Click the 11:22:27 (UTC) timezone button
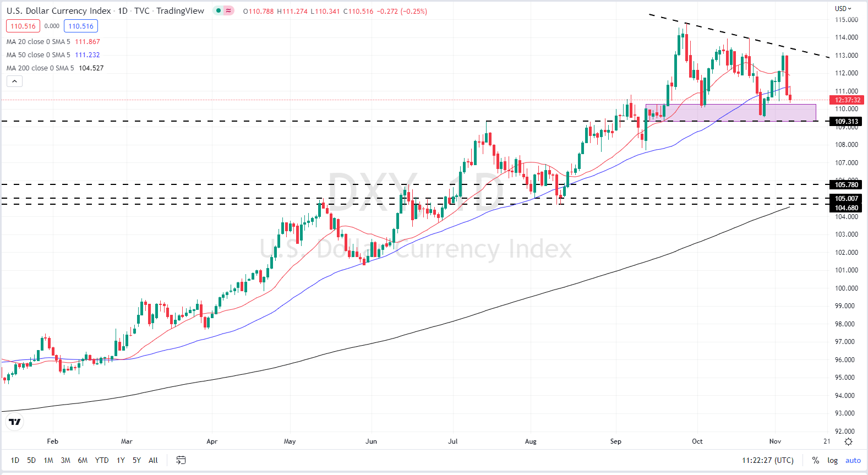This screenshot has width=868, height=475. point(767,460)
